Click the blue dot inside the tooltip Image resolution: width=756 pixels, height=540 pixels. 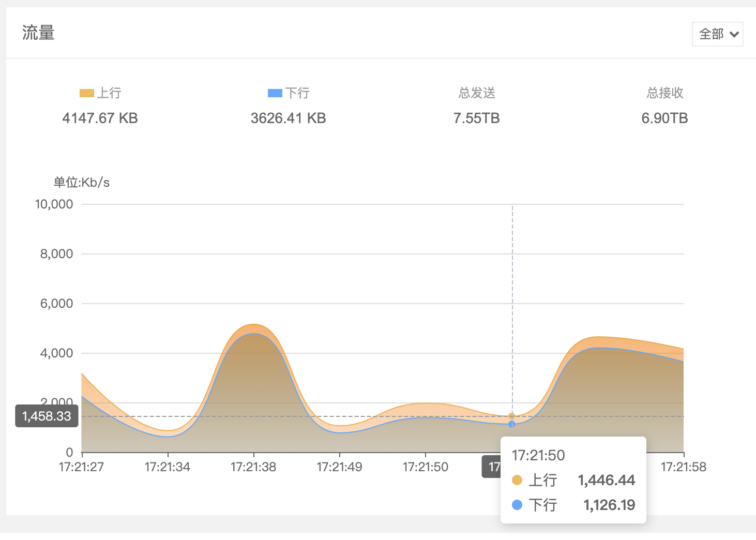click(x=517, y=505)
